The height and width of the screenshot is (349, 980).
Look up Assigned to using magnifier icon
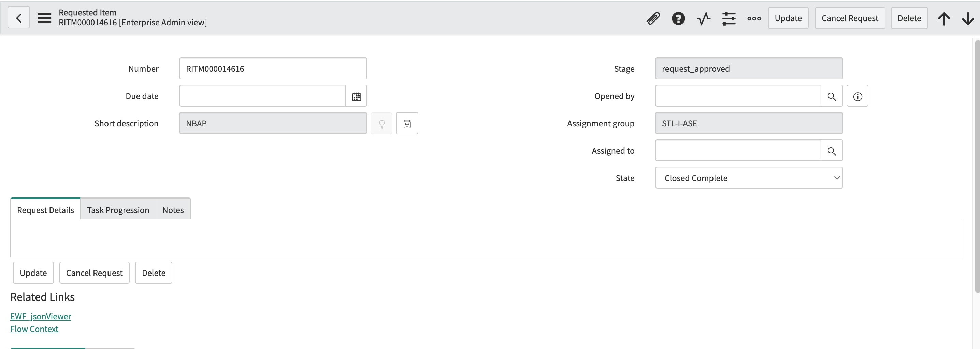click(832, 151)
